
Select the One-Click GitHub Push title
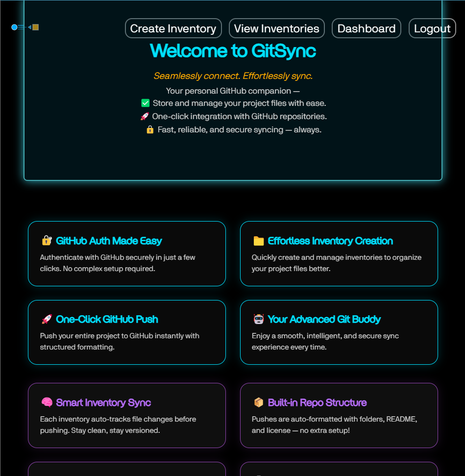coord(107,319)
